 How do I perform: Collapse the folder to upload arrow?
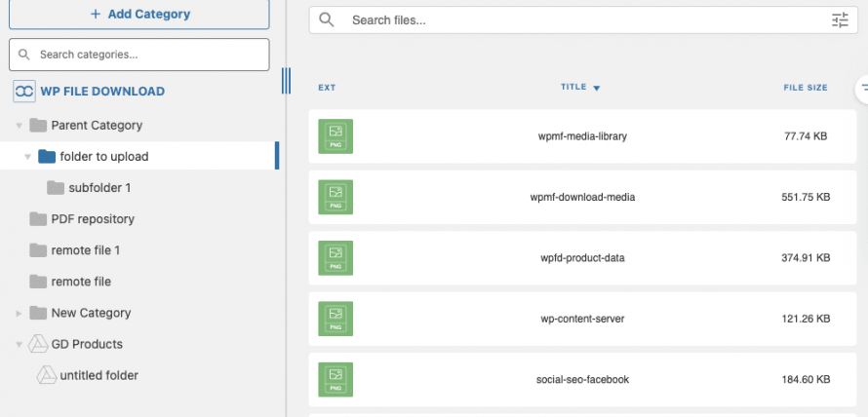pyautogui.click(x=28, y=157)
